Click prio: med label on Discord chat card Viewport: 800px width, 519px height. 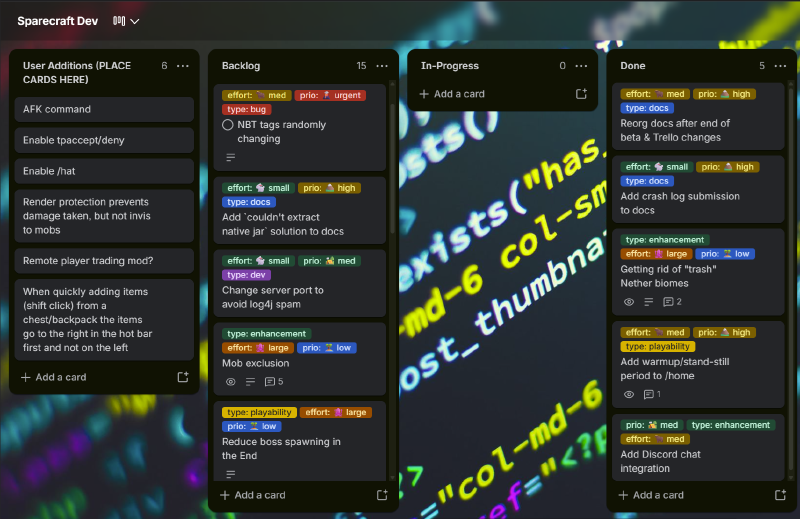click(x=652, y=425)
